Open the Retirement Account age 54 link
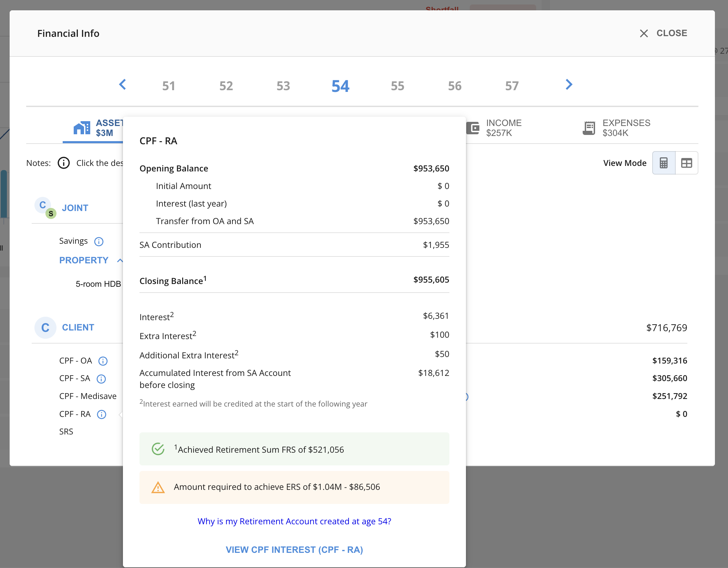The image size is (728, 568). coord(294,521)
